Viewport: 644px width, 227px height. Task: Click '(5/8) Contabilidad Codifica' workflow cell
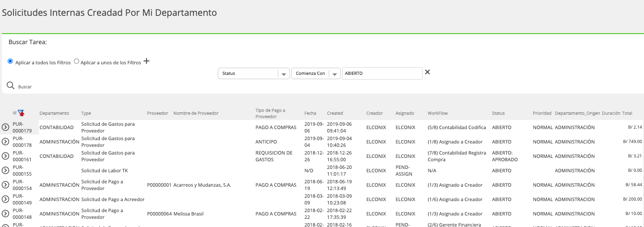457,127
